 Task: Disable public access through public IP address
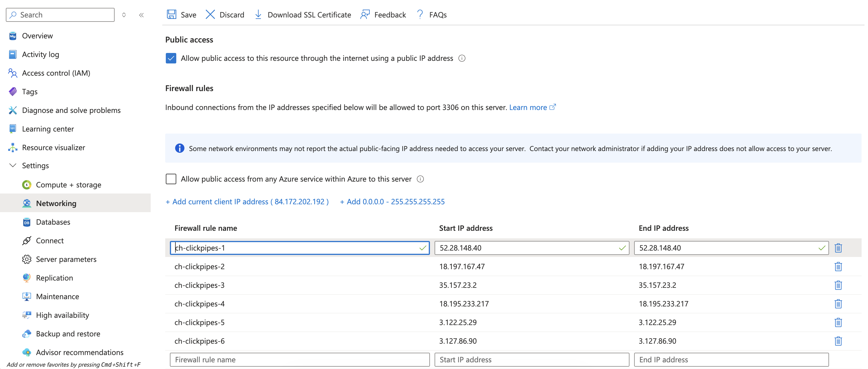(x=171, y=58)
